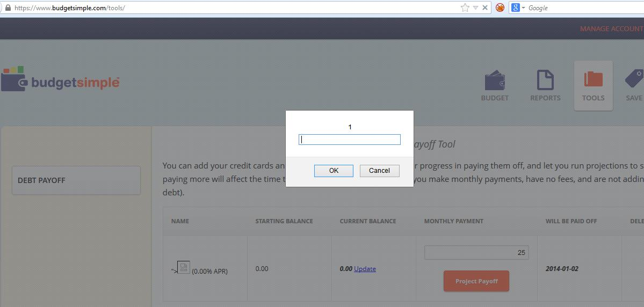Click the bookmark star in address bar
The width and height of the screenshot is (644, 307).
coord(465,8)
